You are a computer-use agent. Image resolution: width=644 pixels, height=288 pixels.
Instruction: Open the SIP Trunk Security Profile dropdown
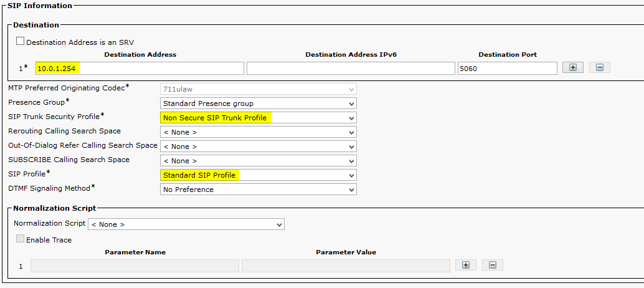(258, 117)
